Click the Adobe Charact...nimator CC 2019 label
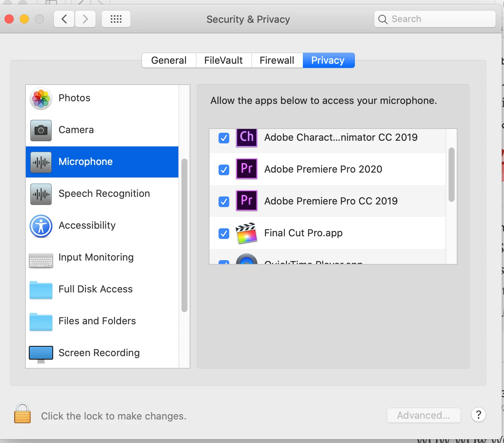 click(341, 137)
